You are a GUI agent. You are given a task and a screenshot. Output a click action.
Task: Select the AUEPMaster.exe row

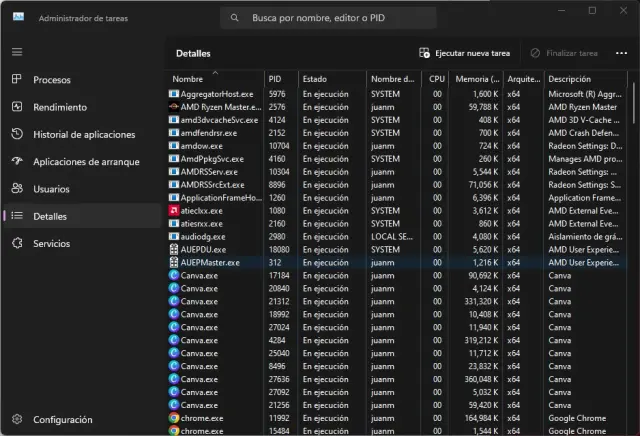pos(210,262)
